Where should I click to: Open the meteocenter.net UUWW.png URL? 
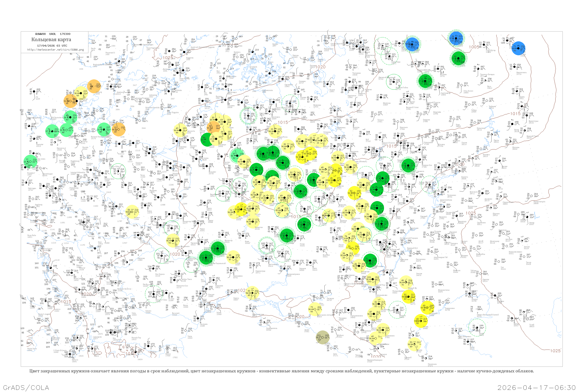coord(55,50)
